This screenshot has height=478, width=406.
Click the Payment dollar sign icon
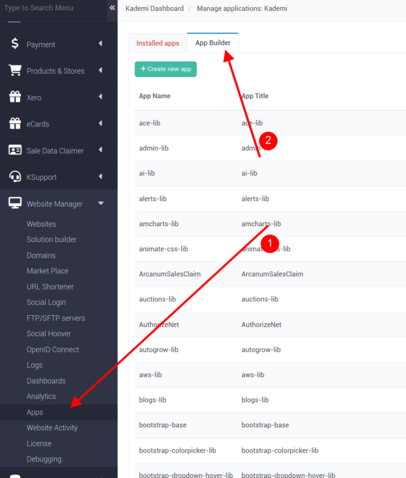pos(15,43)
